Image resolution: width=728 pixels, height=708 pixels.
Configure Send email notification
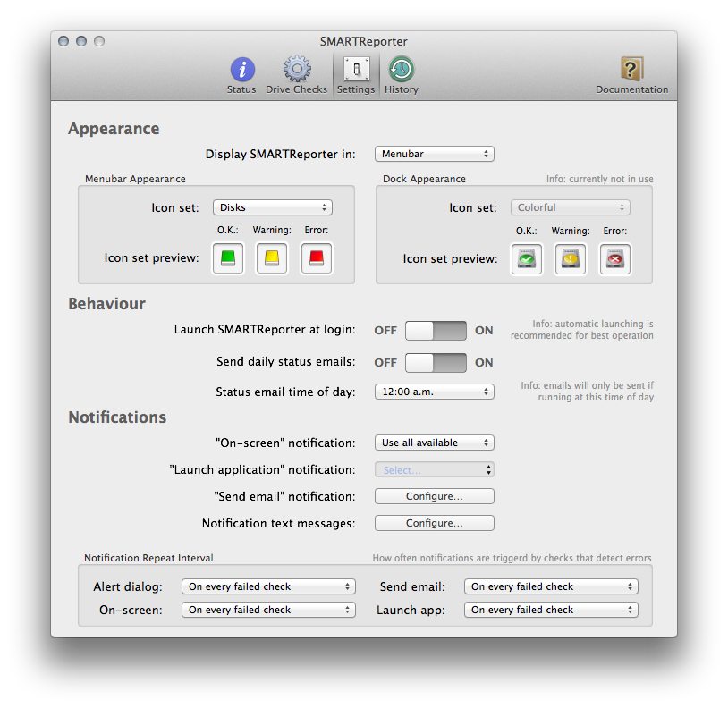(x=435, y=496)
